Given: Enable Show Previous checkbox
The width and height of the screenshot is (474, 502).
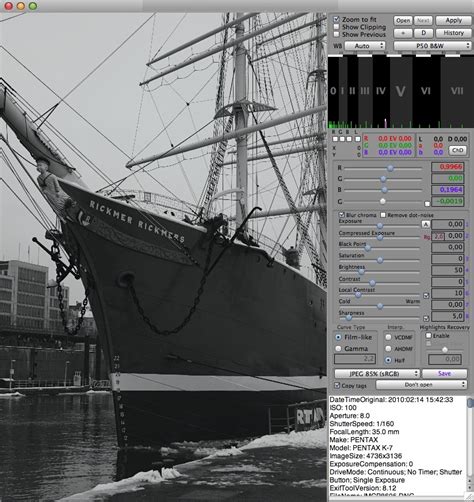Looking at the screenshot, I should [x=337, y=34].
